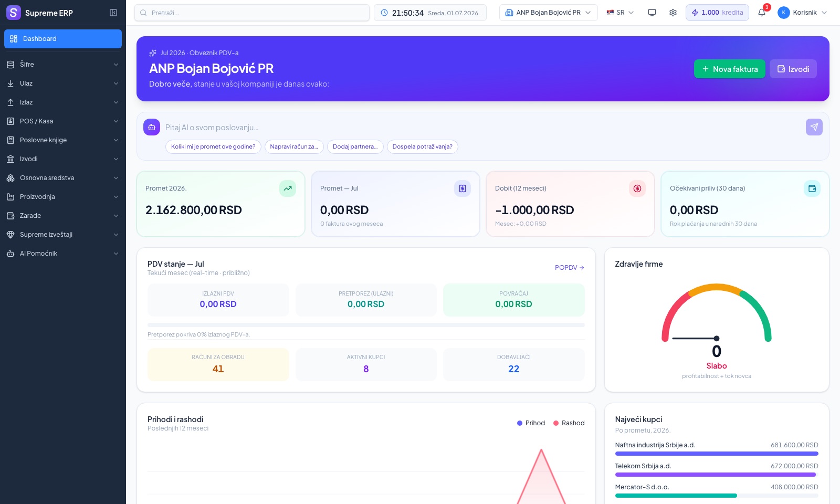Click the POS / Kasa receipt icon in the sidebar
840x504 pixels.
10,121
